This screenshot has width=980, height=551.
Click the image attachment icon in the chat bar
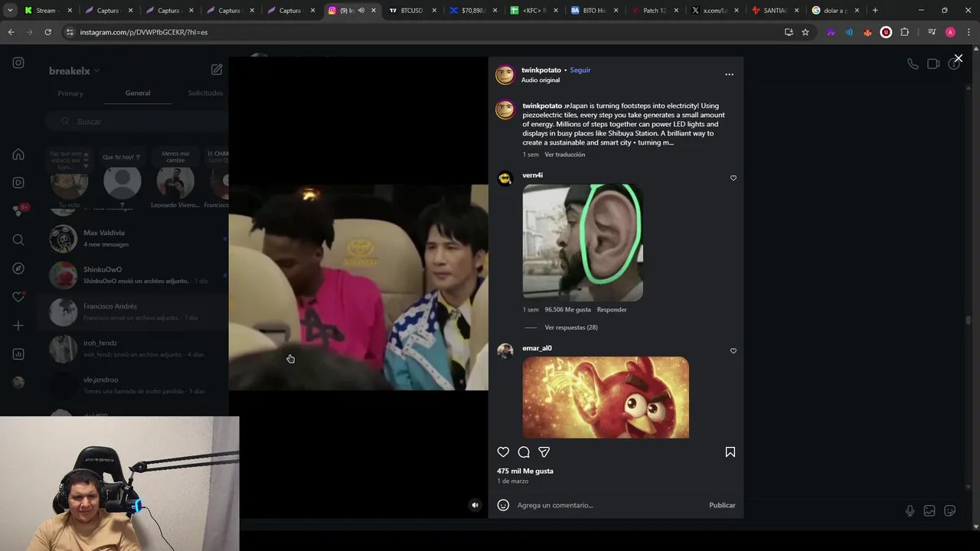click(x=929, y=510)
